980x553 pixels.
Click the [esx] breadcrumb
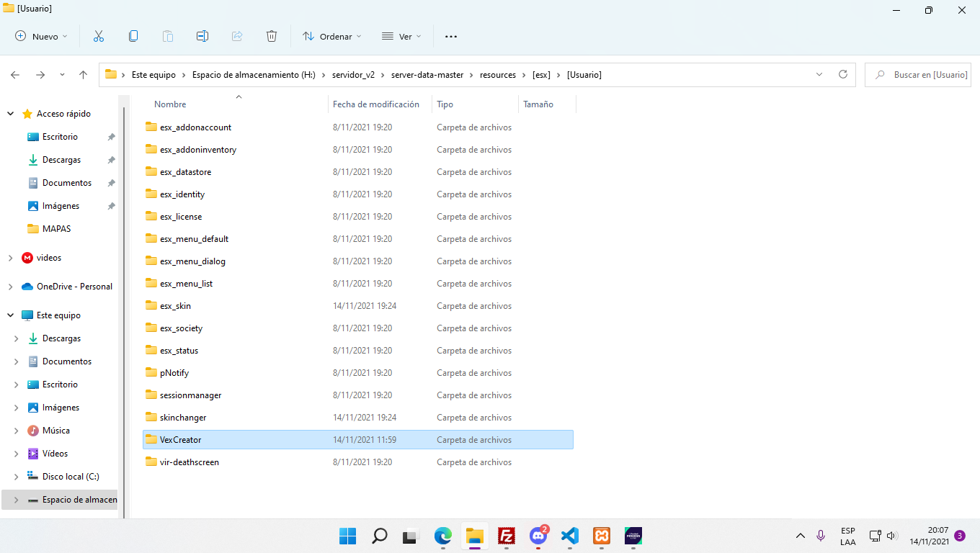(541, 75)
